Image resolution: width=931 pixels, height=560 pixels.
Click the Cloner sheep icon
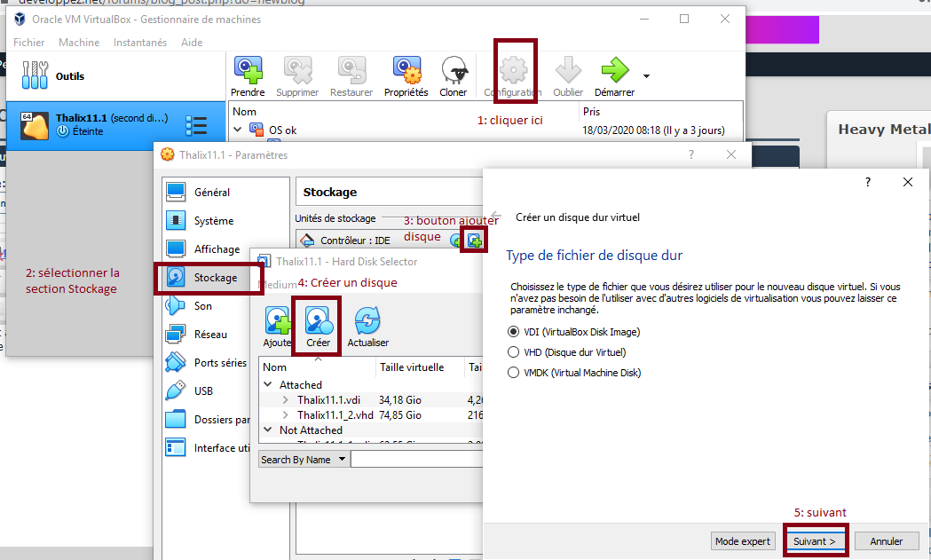(454, 70)
